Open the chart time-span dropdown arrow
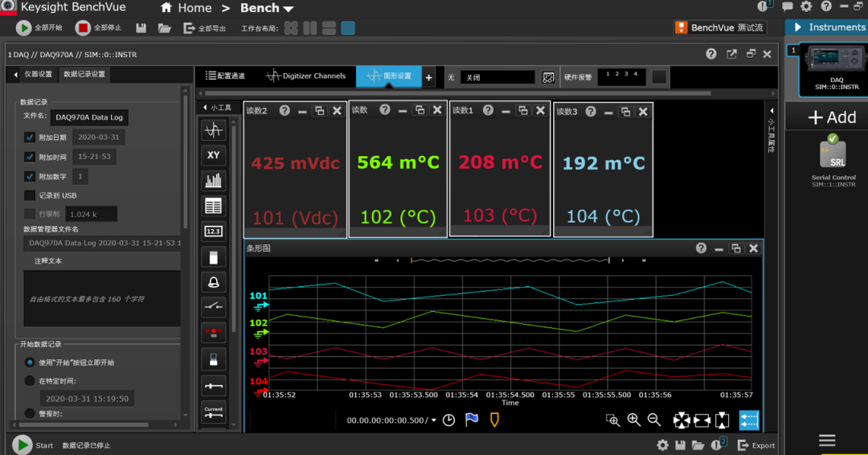 [x=433, y=420]
